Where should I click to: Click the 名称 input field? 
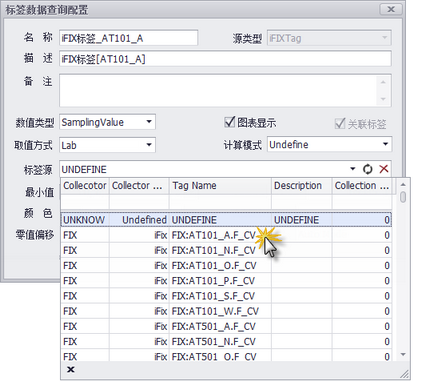pyautogui.click(x=128, y=38)
